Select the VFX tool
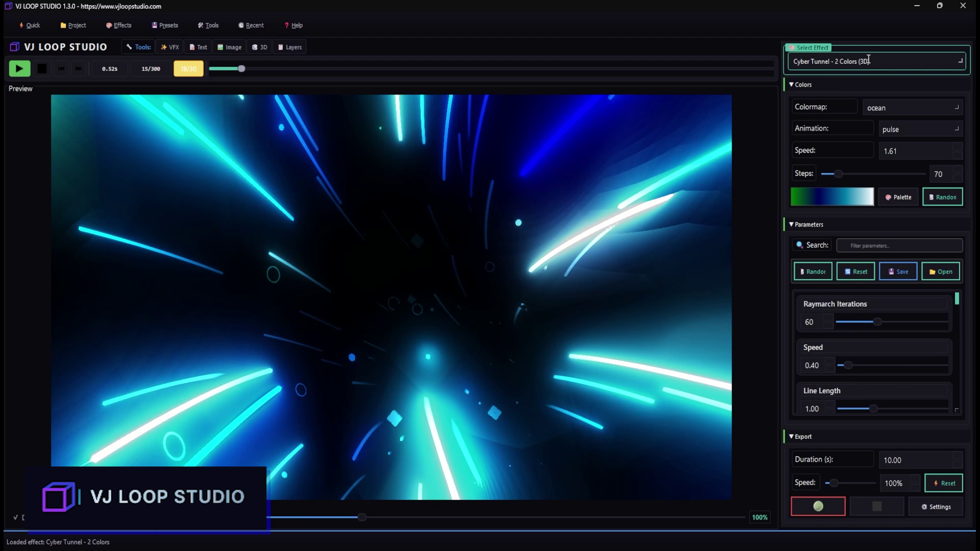Viewport: 980px width, 551px height. 169,46
